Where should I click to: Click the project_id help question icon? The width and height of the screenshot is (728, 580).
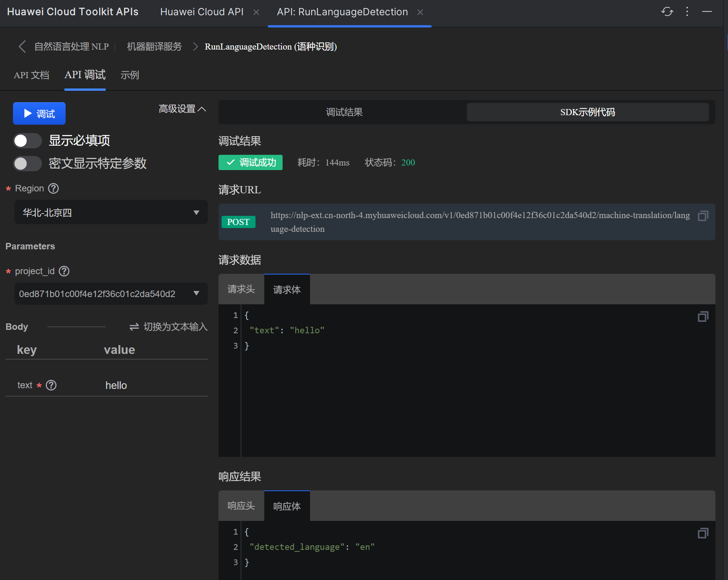64,271
